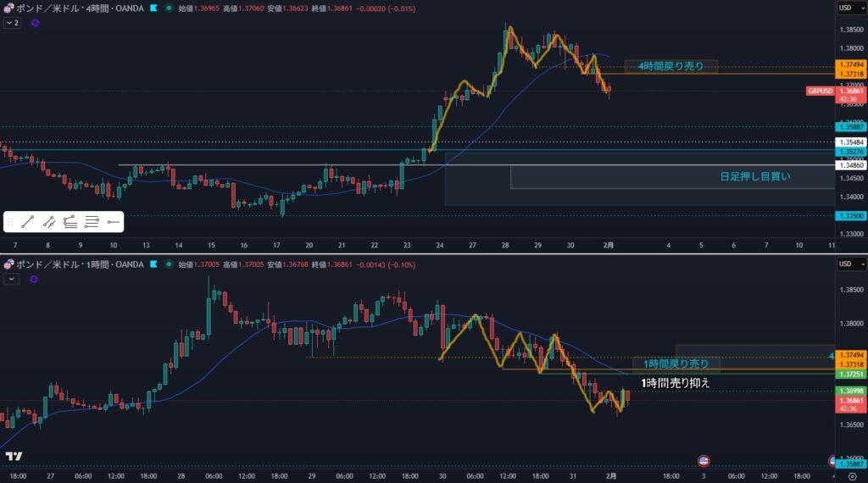Click the drag handle of drawing toolbar
Image resolution: width=868 pixels, height=483 pixels.
10,222
